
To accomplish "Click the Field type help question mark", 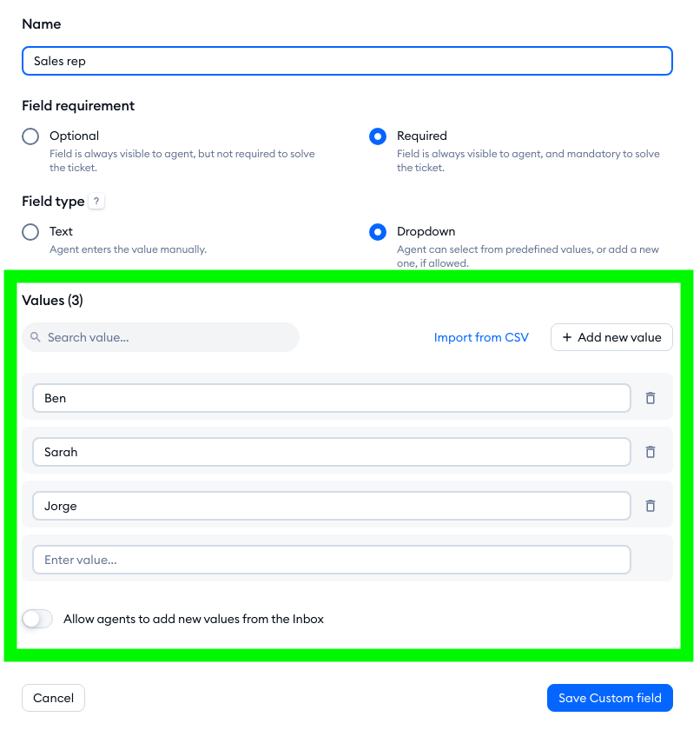I will tap(97, 202).
